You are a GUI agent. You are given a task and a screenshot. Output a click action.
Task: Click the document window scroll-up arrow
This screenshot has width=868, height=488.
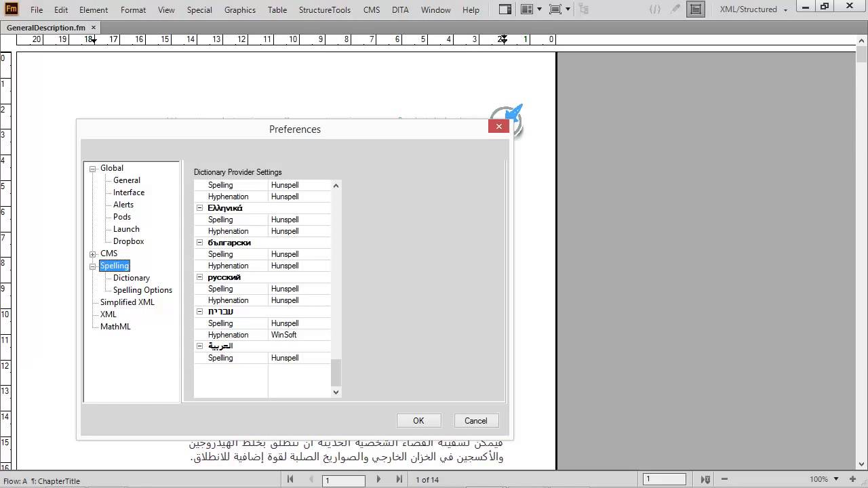[x=862, y=40]
